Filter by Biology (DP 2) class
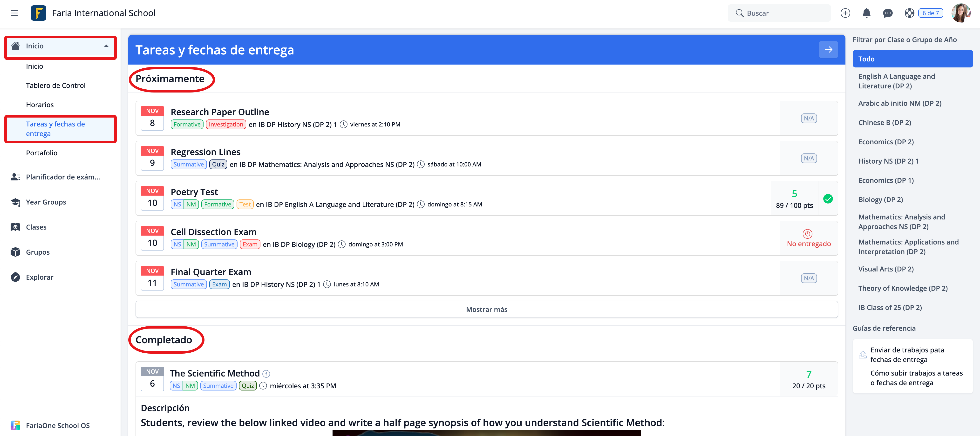Image resolution: width=980 pixels, height=436 pixels. click(x=880, y=199)
